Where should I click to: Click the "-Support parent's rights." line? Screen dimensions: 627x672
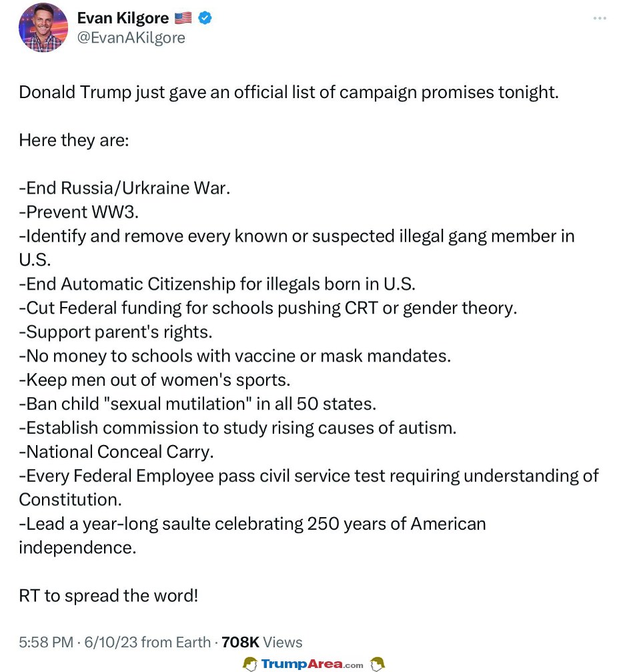115,332
